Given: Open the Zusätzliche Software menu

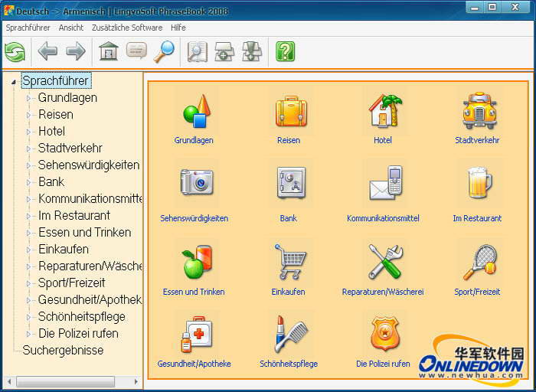Looking at the screenshot, I should [127, 28].
